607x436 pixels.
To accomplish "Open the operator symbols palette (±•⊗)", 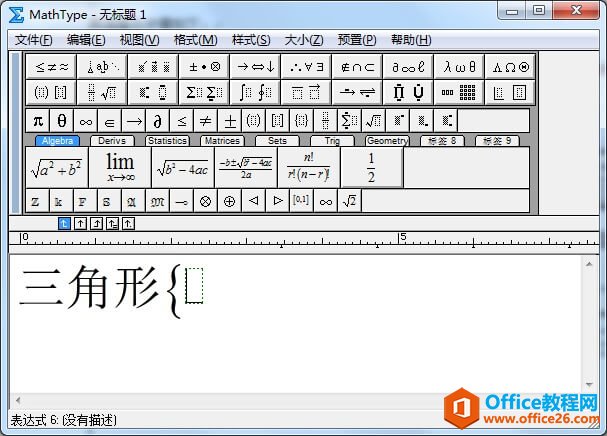I will [x=204, y=67].
